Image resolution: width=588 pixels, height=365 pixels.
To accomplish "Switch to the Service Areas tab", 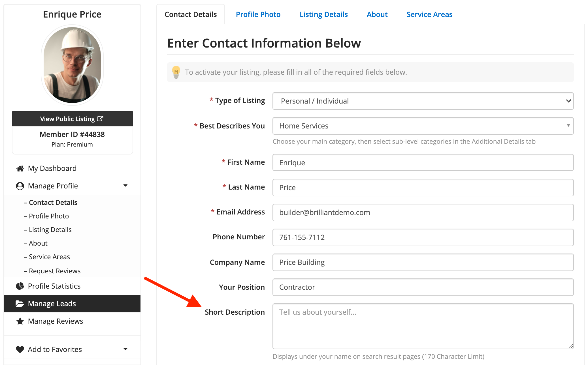I will (429, 14).
